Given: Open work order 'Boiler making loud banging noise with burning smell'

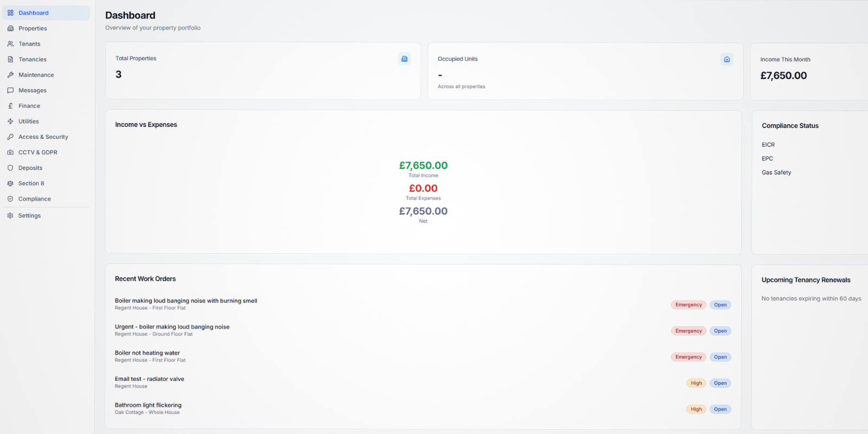Looking at the screenshot, I should (186, 301).
